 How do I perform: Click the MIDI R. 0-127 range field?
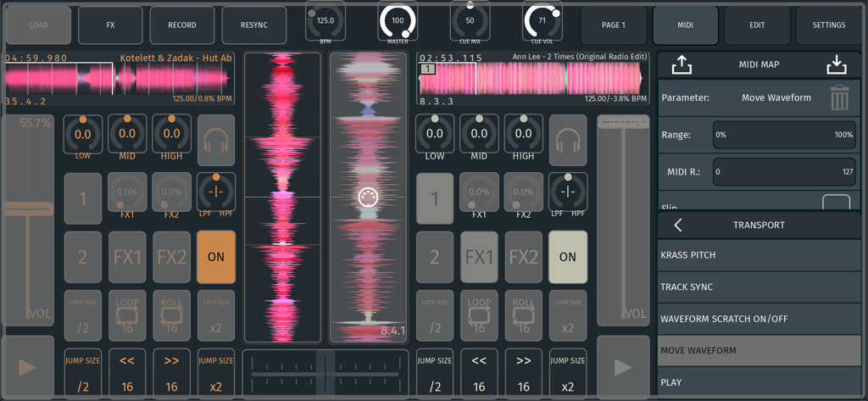point(784,172)
